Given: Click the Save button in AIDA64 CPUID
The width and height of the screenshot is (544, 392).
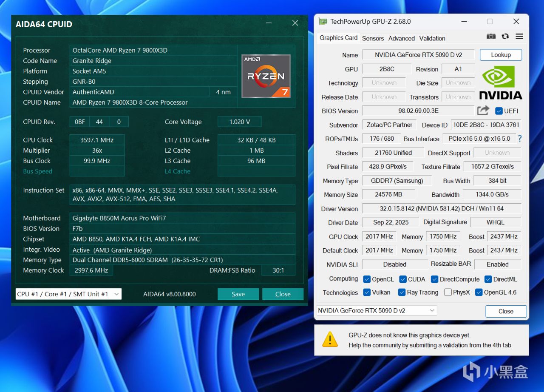Looking at the screenshot, I should [x=238, y=294].
